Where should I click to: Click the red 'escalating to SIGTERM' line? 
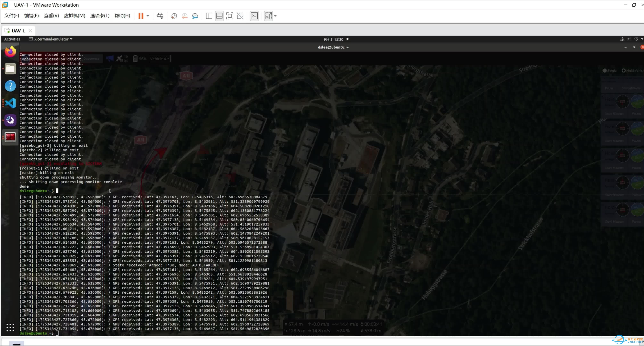pos(61,164)
